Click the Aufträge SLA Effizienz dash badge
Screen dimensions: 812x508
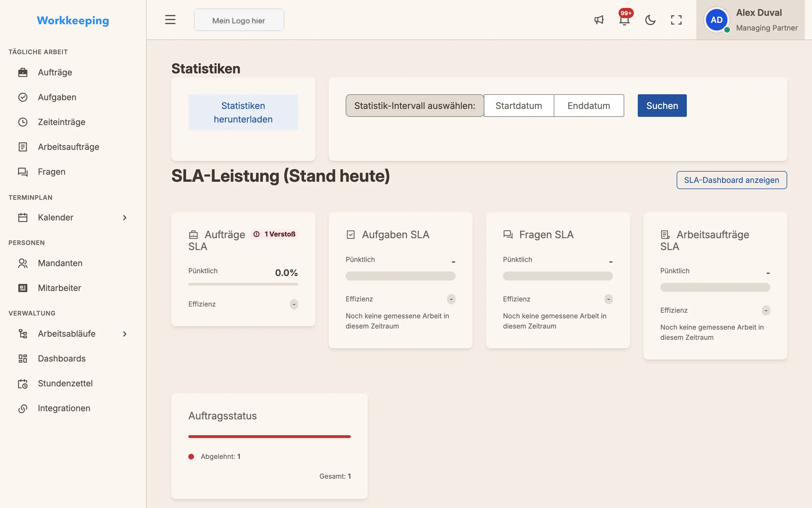click(x=294, y=304)
